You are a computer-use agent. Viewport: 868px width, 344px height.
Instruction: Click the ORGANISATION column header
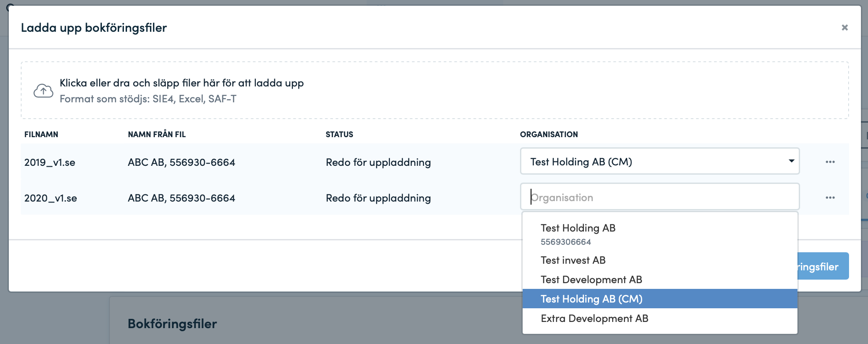(x=549, y=135)
